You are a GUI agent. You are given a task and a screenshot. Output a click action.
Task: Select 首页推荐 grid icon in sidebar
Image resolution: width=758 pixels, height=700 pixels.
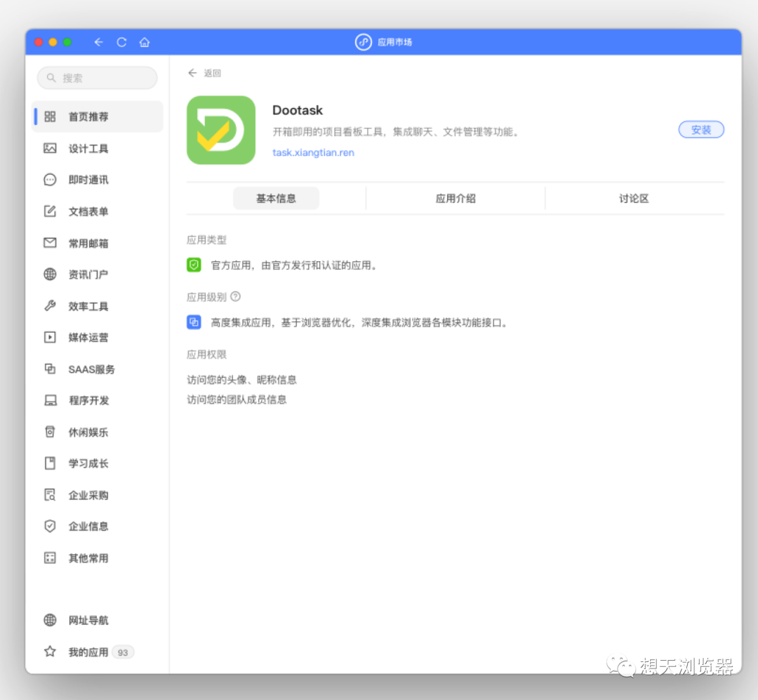[51, 117]
